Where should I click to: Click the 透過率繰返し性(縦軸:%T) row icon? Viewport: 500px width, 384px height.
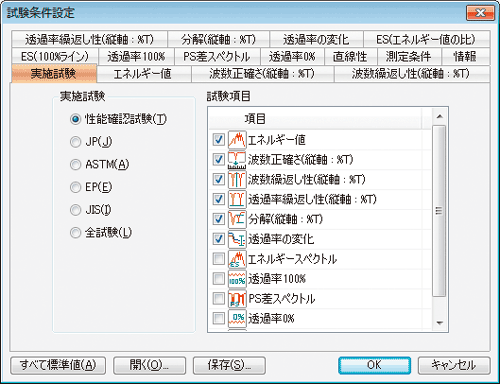point(237,199)
